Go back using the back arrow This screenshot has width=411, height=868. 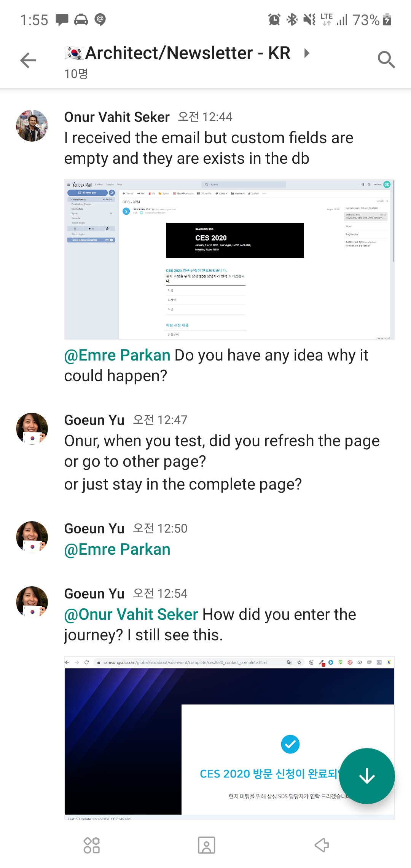(x=28, y=60)
